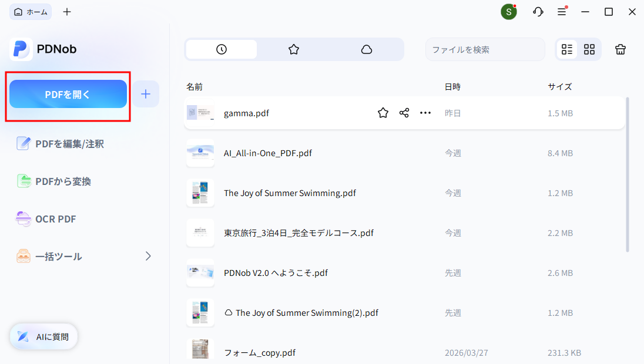This screenshot has width=644, height=364.
Task: Click the green S user avatar
Action: 508,12
